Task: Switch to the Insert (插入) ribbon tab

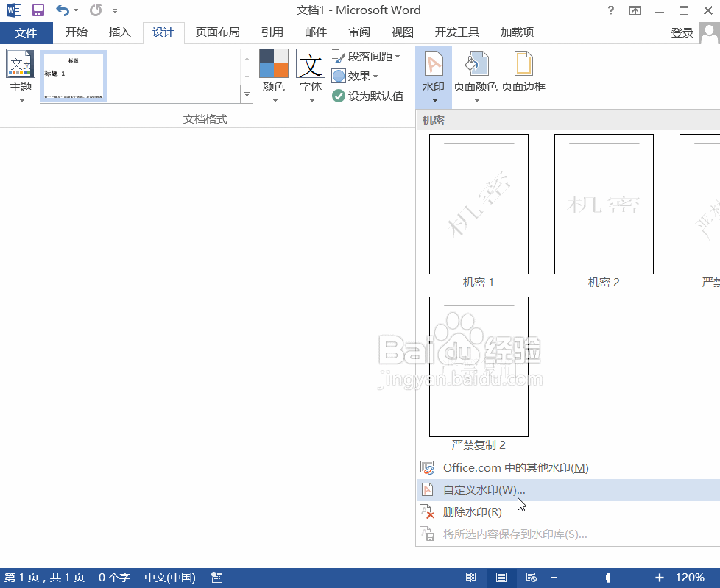Action: (120, 32)
